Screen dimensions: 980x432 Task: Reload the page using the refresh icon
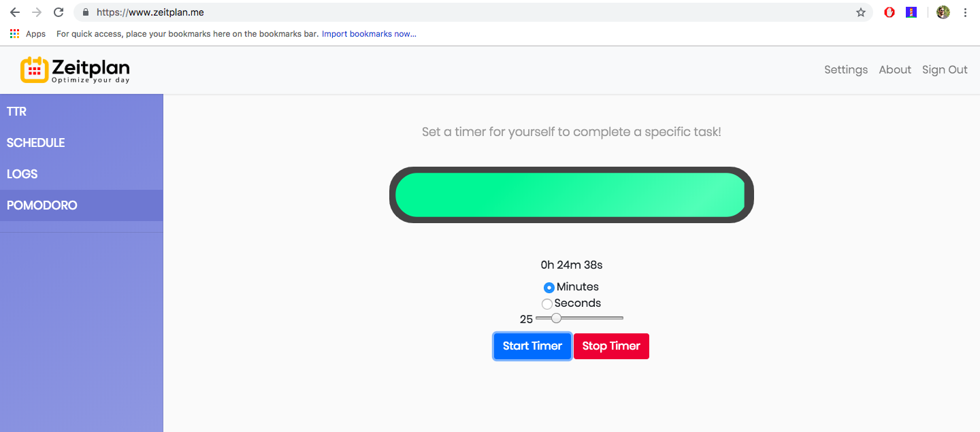[59, 12]
